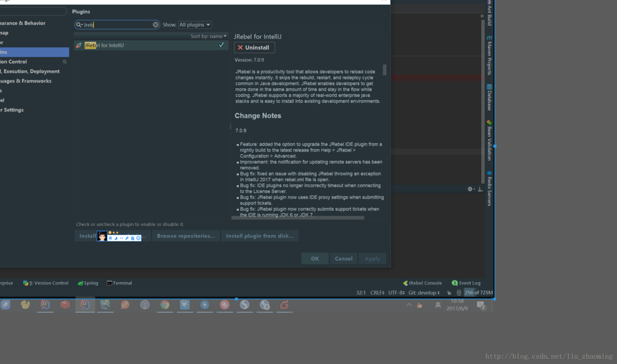617x364 pixels.
Task: Click the pause icon atop editor scrollbar
Action: point(482,16)
